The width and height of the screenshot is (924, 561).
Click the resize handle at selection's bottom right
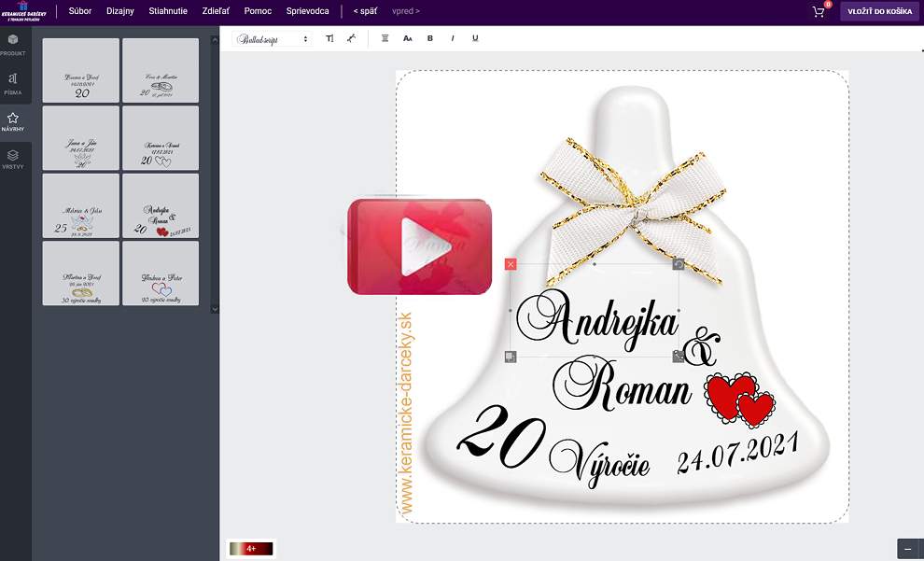679,356
